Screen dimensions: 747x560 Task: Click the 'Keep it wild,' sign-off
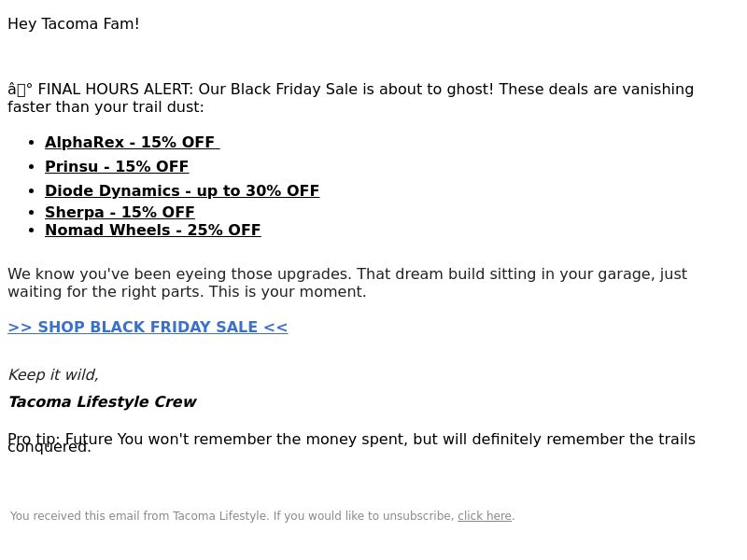pyautogui.click(x=53, y=375)
